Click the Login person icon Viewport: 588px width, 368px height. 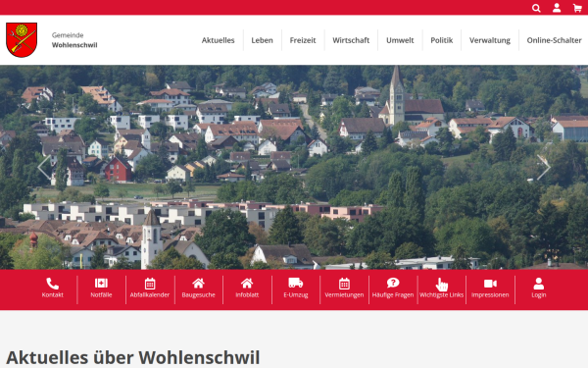click(538, 284)
